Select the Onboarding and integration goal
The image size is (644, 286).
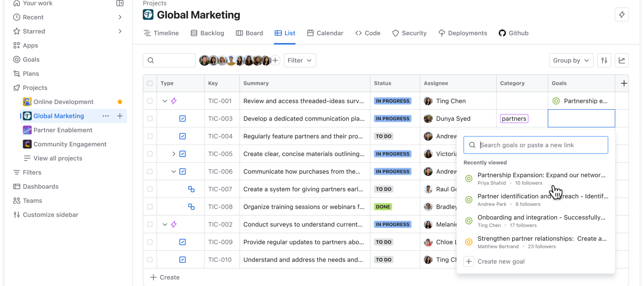536,221
